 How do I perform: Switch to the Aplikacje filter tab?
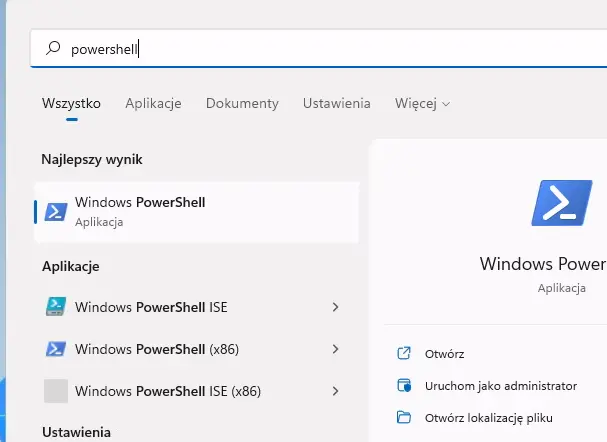click(x=153, y=103)
